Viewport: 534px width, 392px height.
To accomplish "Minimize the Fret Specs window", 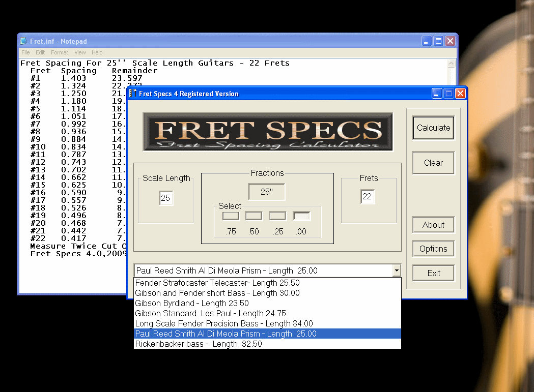I will coord(437,93).
